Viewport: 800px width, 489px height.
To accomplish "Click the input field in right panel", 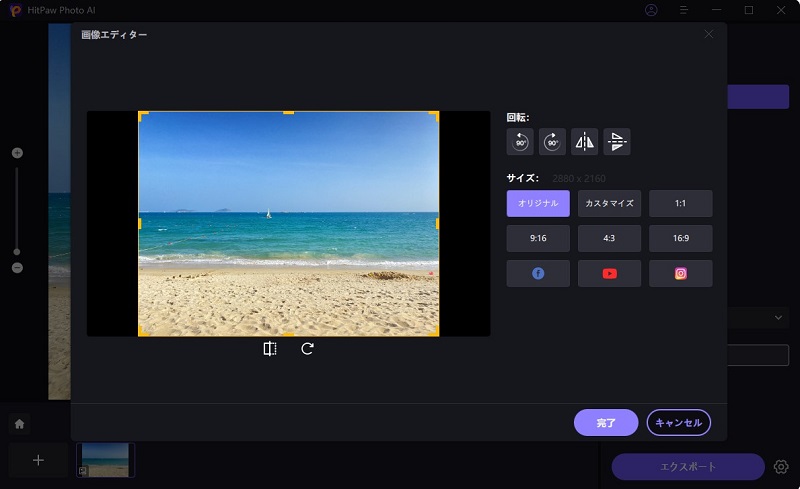I will pyautogui.click(x=758, y=355).
